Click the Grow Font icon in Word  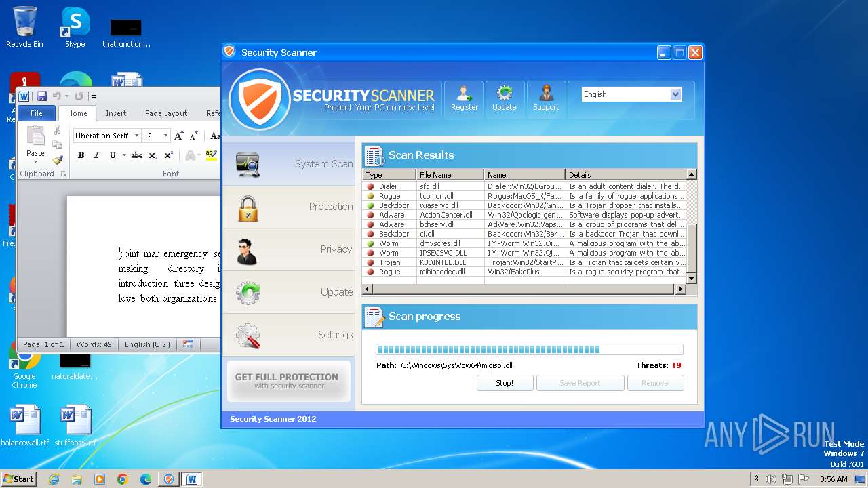179,136
